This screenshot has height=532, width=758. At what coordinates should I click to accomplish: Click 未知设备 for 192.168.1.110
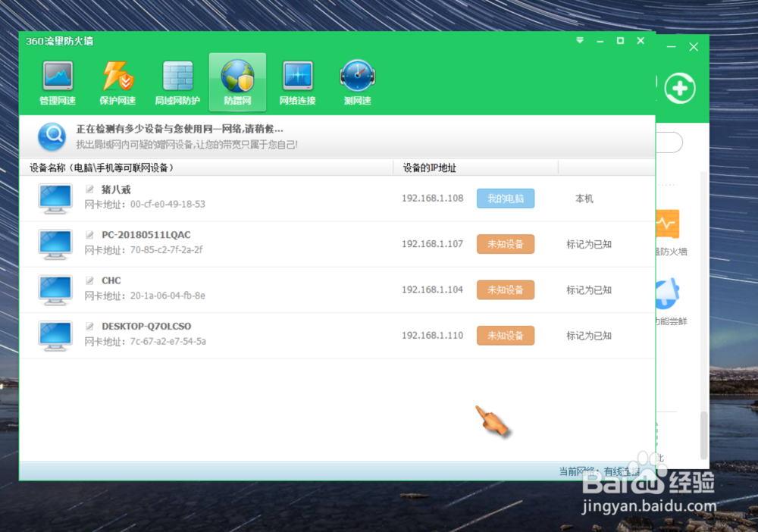click(506, 335)
